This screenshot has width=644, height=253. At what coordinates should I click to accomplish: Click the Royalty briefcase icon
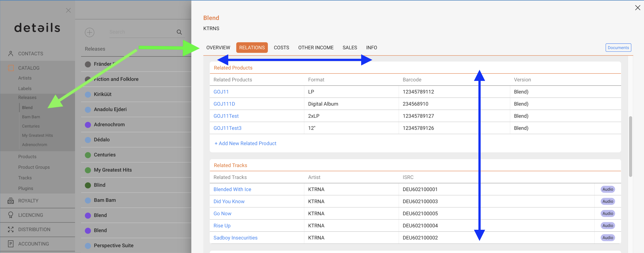(x=11, y=200)
